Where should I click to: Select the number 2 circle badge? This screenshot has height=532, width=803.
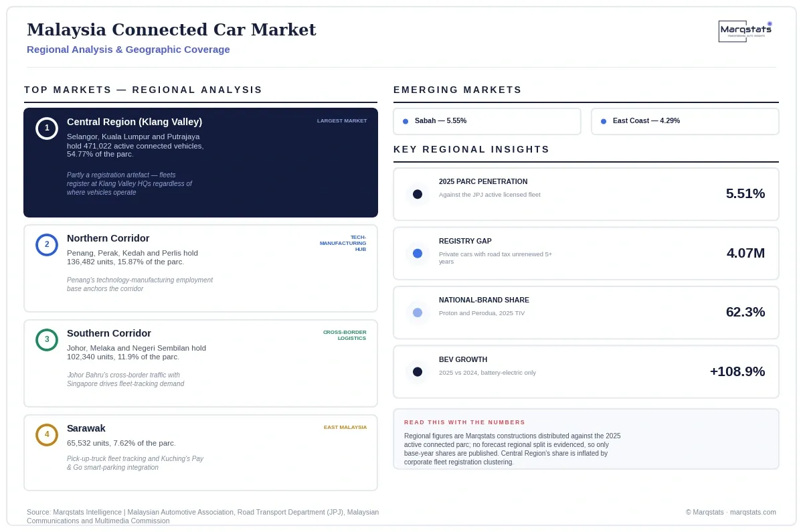pos(47,245)
